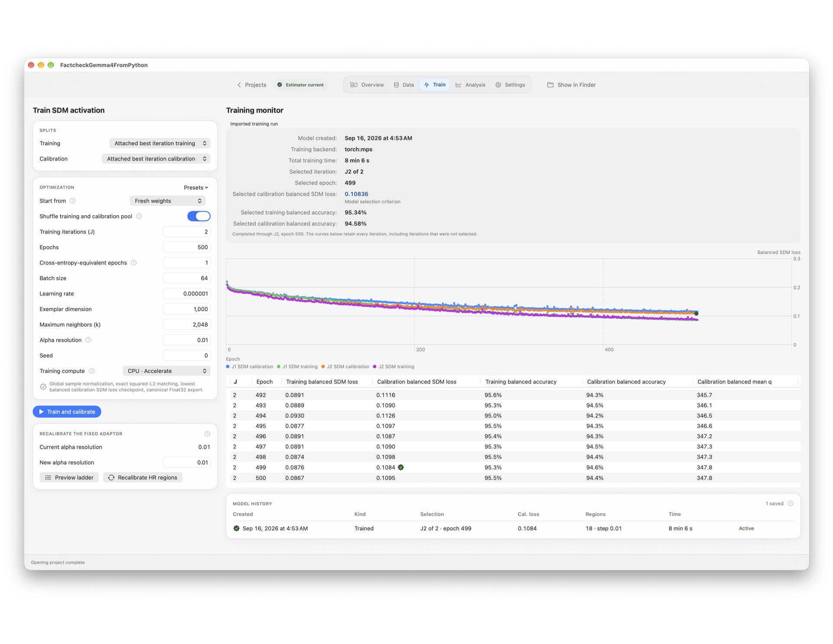Edit the Alpha resolution field

click(x=187, y=340)
